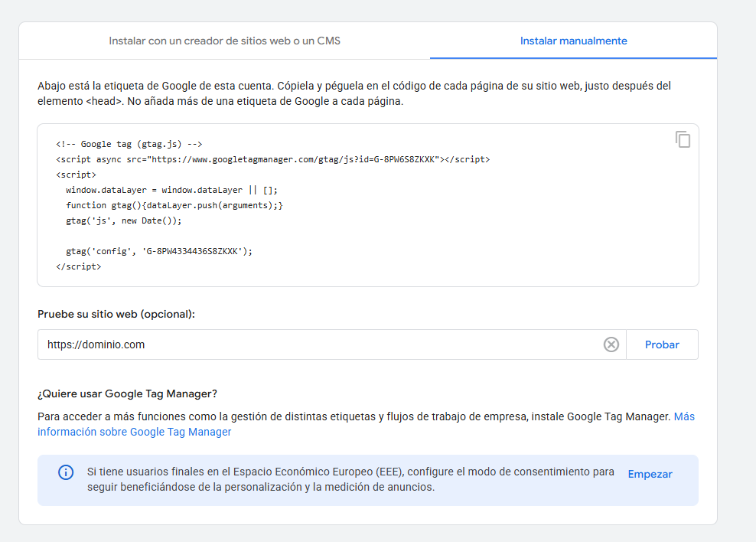
Task: Click the duplicate-pages icon above the code
Action: [683, 139]
